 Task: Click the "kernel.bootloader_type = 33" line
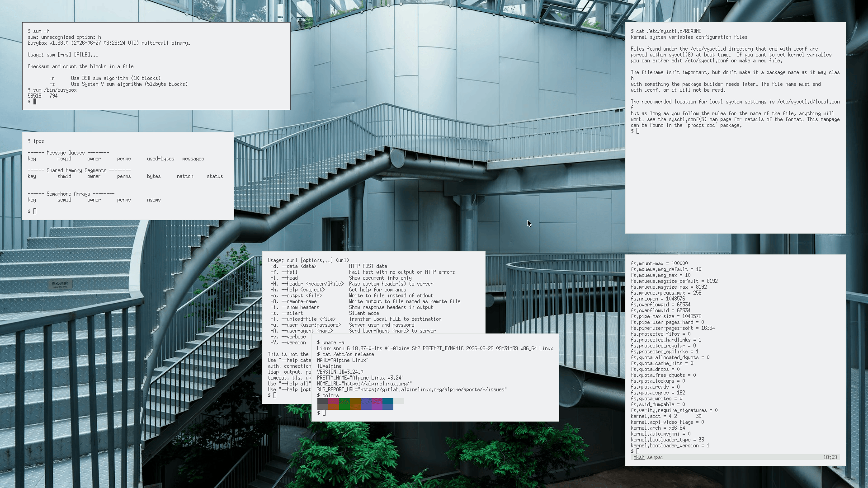pos(667,440)
